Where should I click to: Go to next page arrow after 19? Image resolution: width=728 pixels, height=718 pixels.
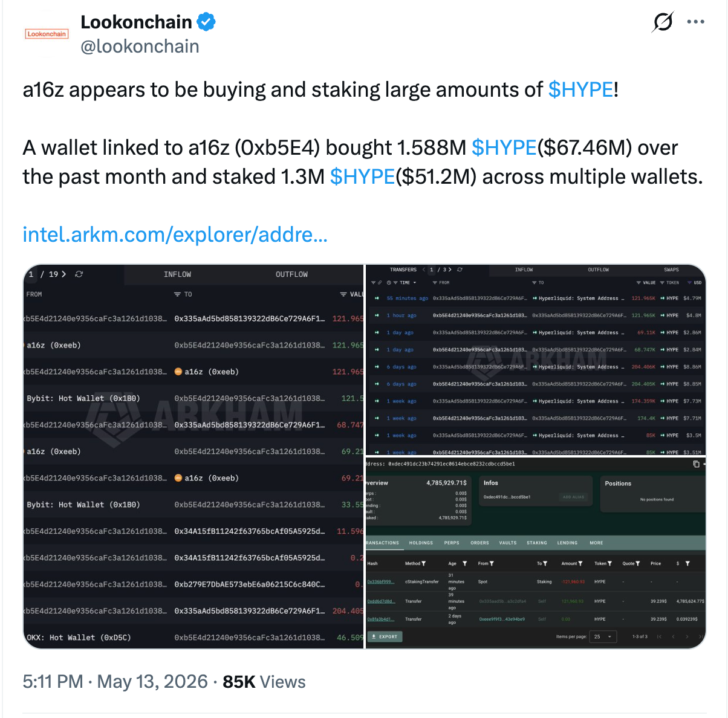tap(64, 274)
